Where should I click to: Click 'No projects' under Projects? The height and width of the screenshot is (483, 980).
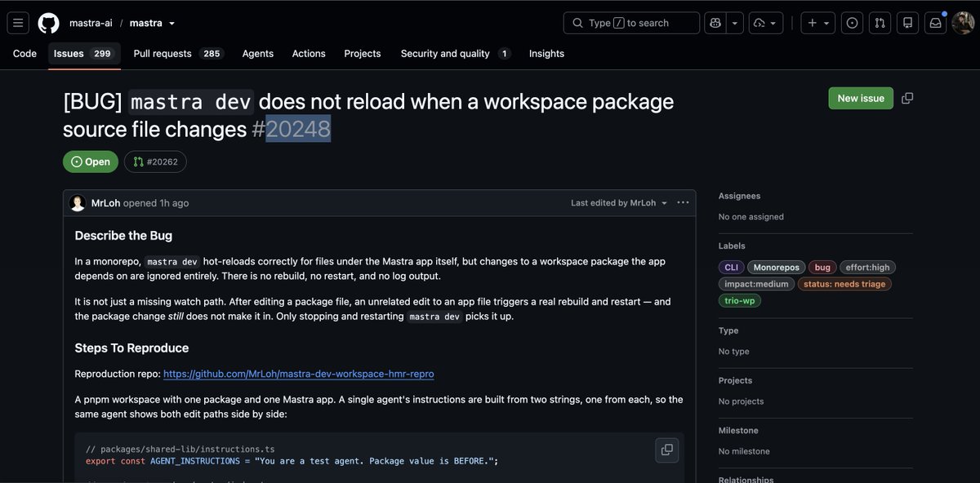tap(741, 401)
